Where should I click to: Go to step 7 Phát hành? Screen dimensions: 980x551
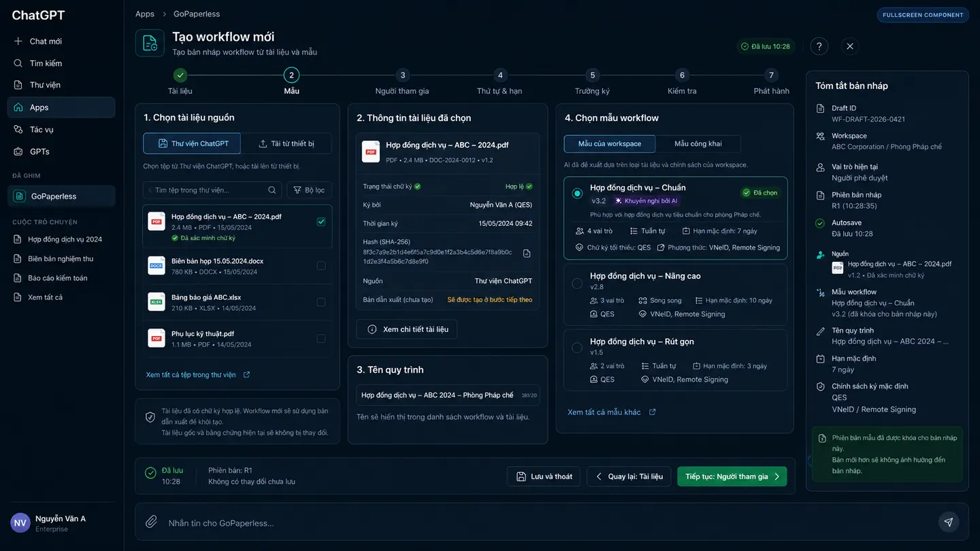click(x=771, y=82)
